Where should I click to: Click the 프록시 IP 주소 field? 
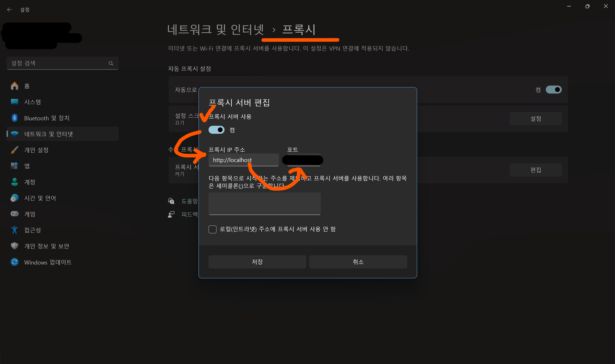pos(244,160)
